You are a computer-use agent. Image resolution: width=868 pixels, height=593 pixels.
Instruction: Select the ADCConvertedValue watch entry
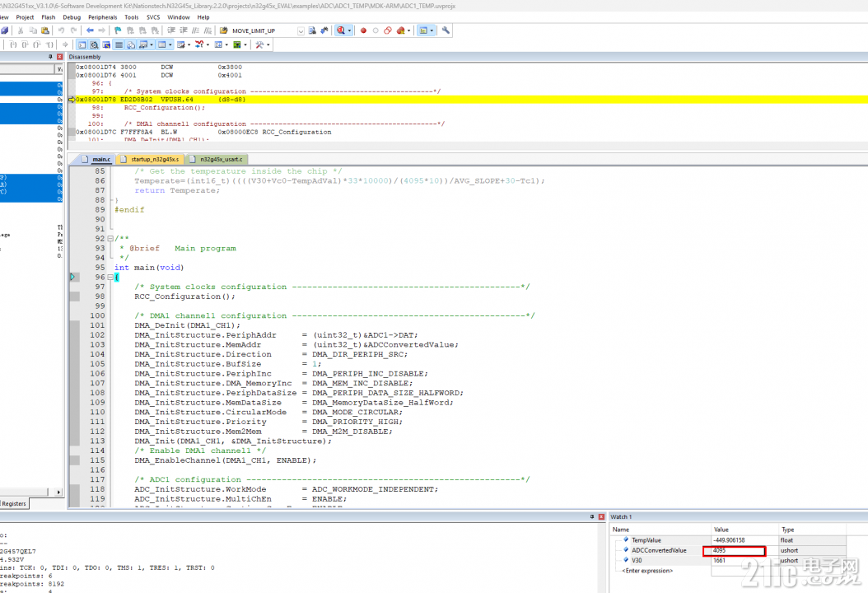(659, 550)
